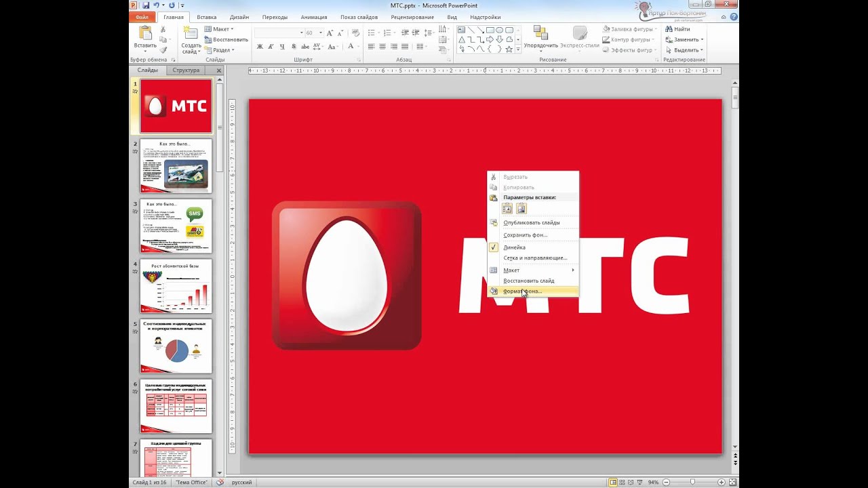The height and width of the screenshot is (488, 868).
Task: Switch to the Анимация ribbon tab
Action: pos(314,17)
